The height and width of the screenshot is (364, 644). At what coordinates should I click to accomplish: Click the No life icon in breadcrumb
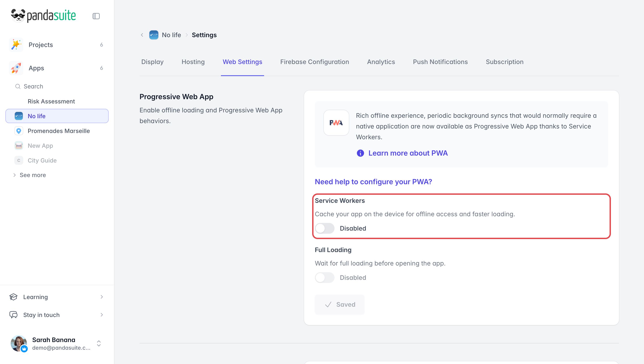coord(154,35)
